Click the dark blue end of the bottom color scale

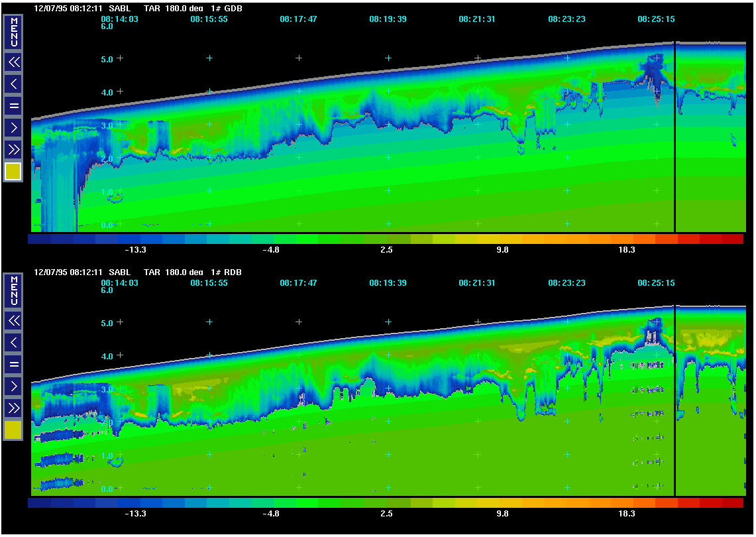(39, 503)
